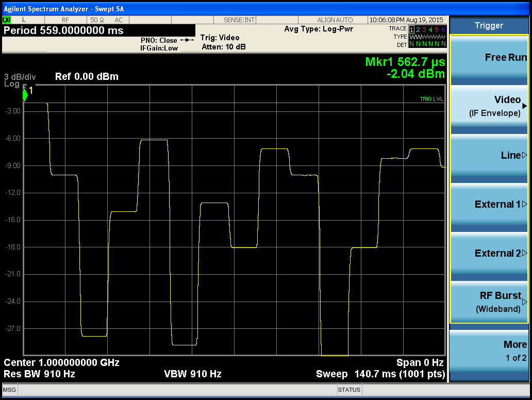Viewport: 532px width, 400px height.
Task: Select Free Run trigger mode
Action: click(489, 58)
